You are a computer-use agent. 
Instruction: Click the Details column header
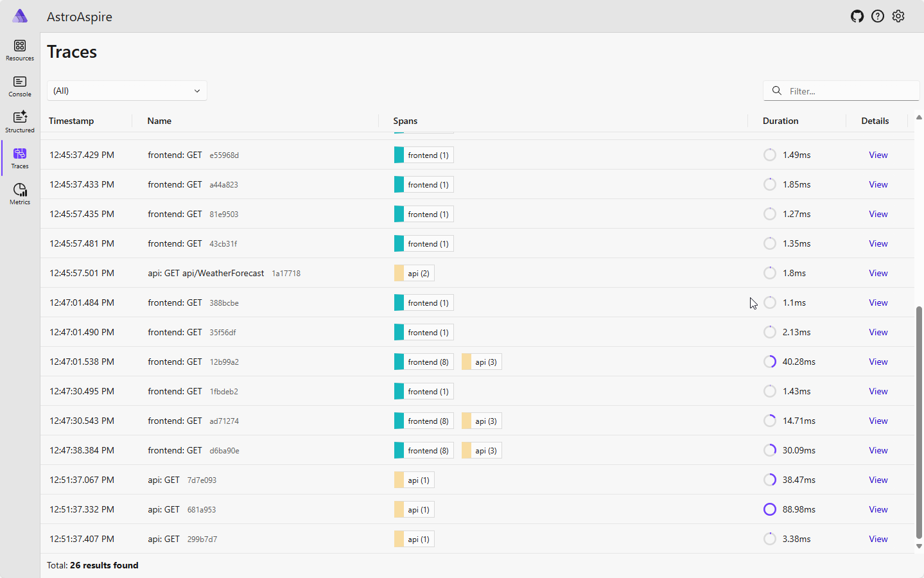tap(875, 121)
